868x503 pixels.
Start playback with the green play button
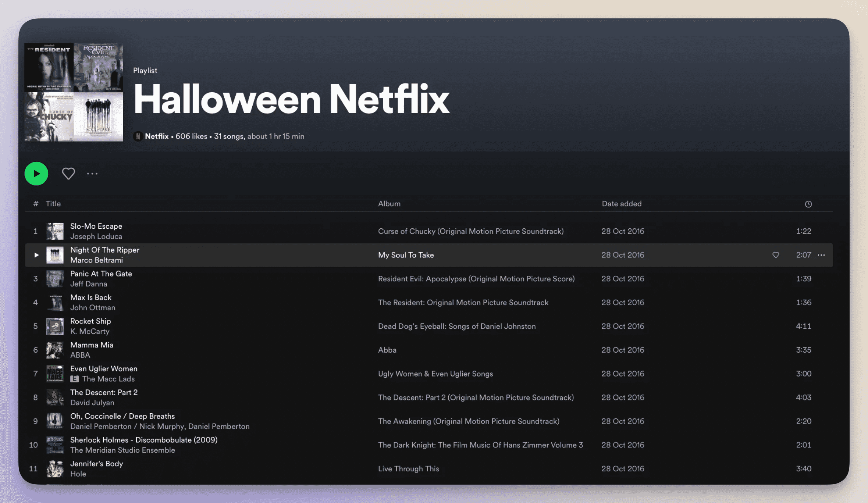pyautogui.click(x=36, y=174)
